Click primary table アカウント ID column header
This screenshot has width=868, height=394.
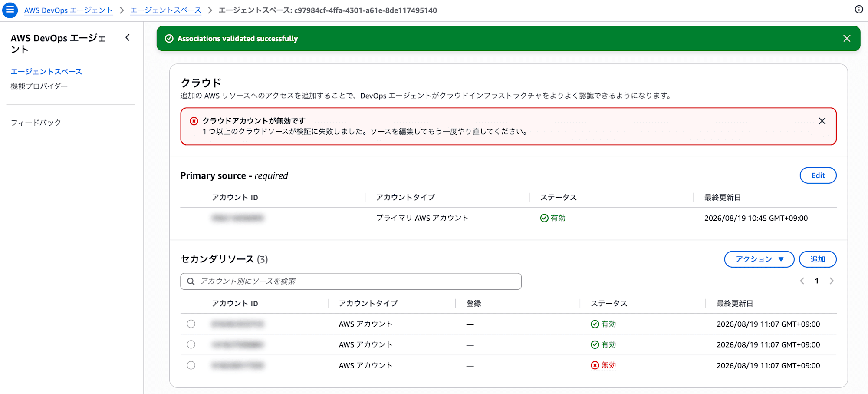pyautogui.click(x=235, y=198)
